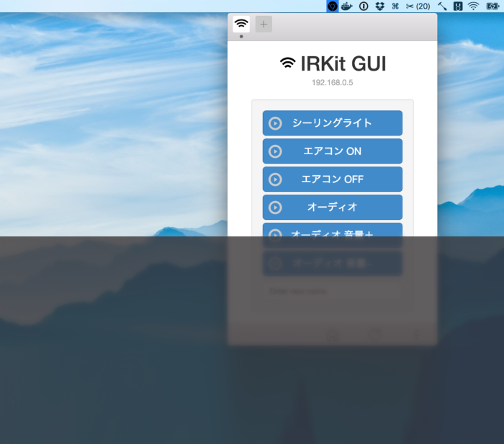Open the Docker whale menu bar icon
Image resolution: width=504 pixels, height=444 pixels.
pos(347,6)
